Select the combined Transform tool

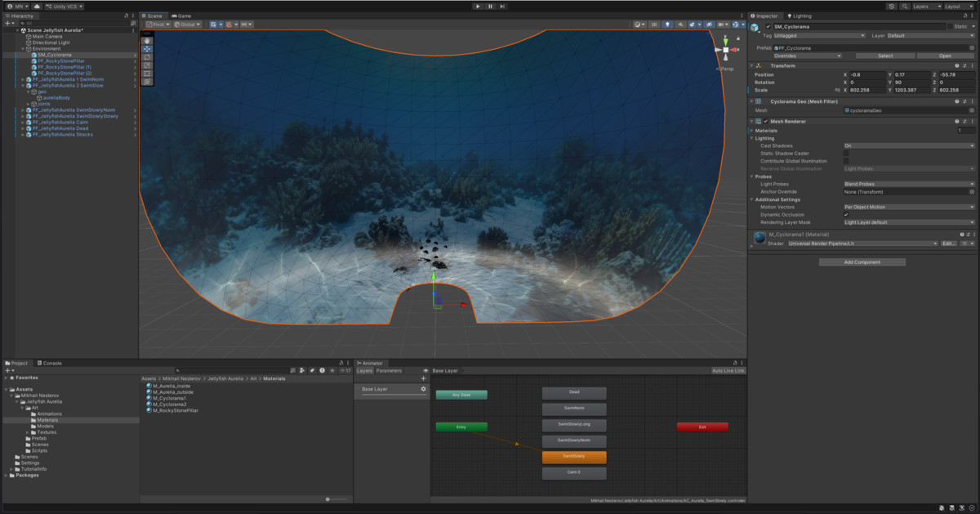[x=147, y=82]
